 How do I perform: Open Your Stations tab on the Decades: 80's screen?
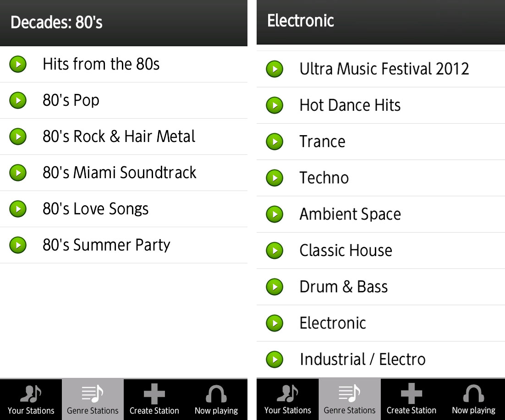coord(31,399)
